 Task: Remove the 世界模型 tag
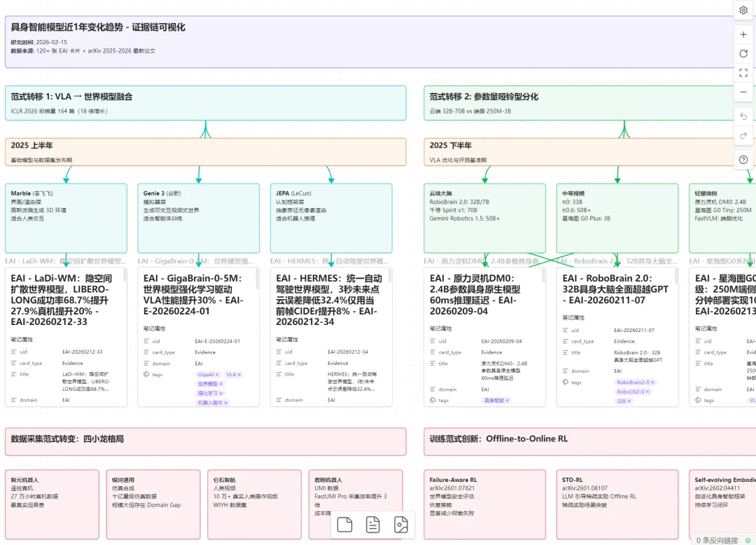coord(220,384)
